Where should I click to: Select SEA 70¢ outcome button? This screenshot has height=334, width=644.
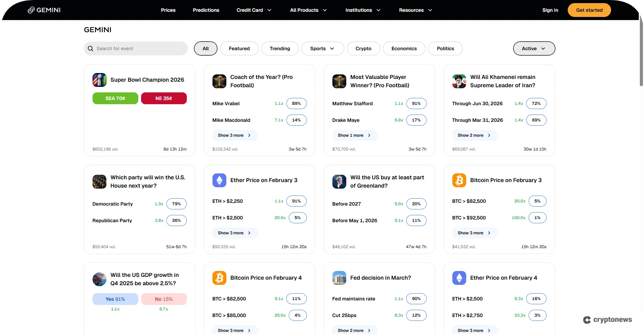click(x=115, y=98)
